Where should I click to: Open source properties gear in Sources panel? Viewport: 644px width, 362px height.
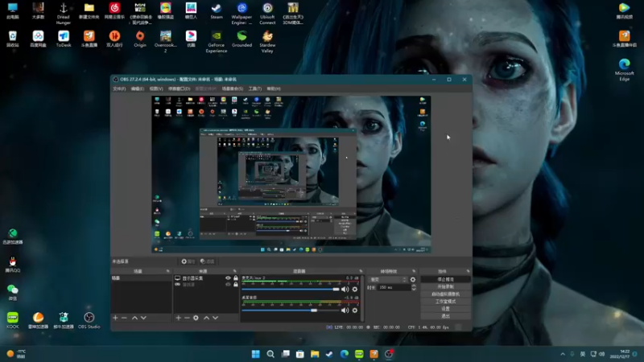tap(196, 318)
